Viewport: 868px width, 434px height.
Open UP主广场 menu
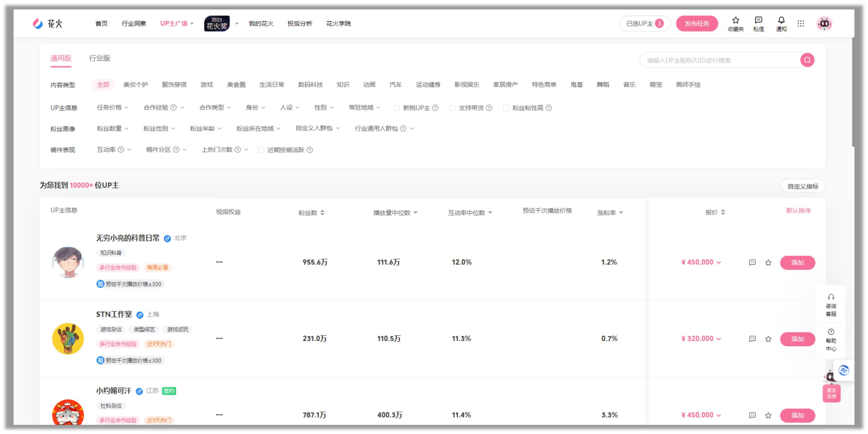(x=176, y=23)
